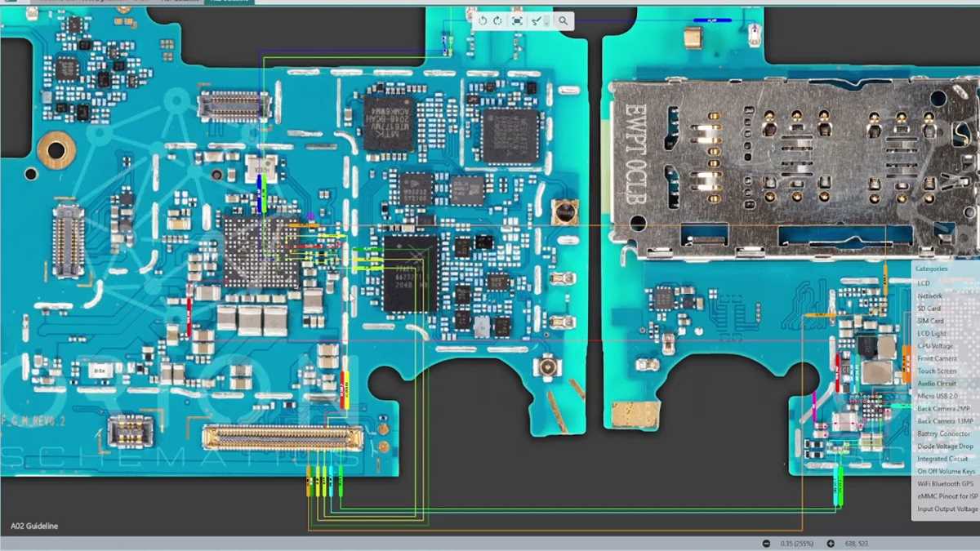Click the zoom level 0.35 (255%) readout
The image size is (980, 551).
click(x=799, y=544)
